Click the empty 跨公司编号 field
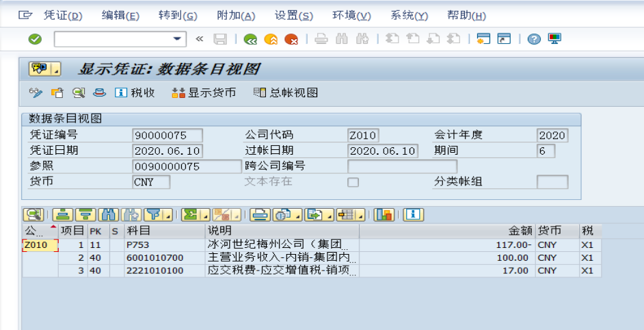 coord(402,166)
